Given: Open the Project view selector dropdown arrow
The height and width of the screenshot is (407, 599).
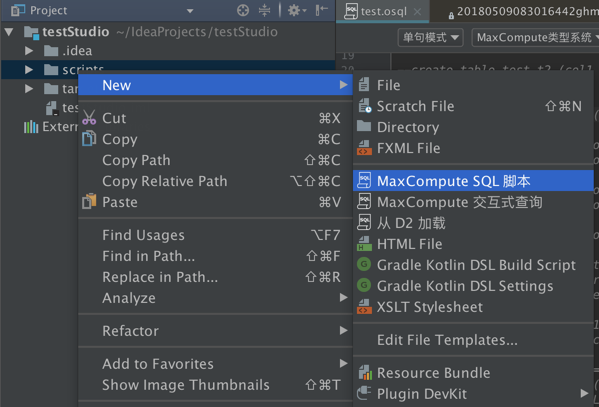Looking at the screenshot, I should [x=190, y=11].
